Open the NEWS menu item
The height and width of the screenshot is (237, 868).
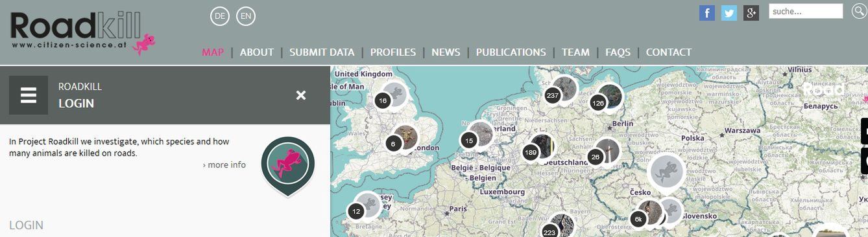tap(446, 52)
